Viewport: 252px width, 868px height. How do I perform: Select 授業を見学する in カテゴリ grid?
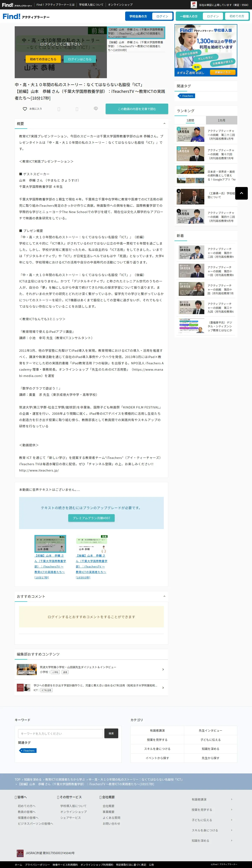point(157,740)
